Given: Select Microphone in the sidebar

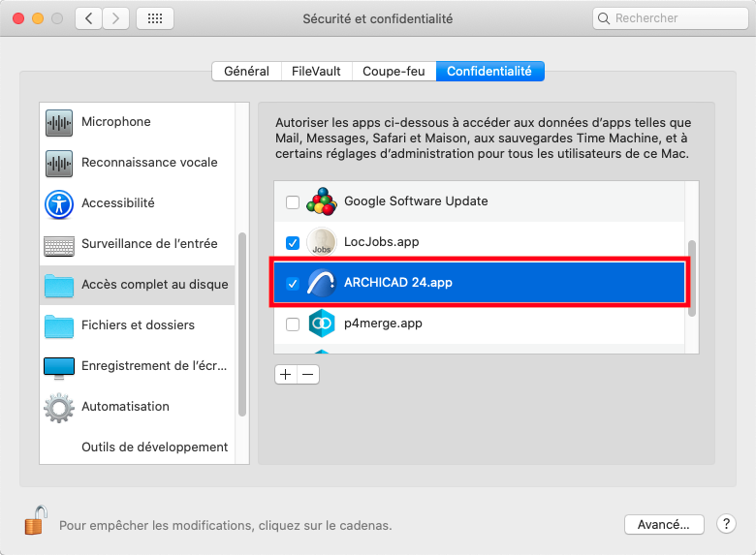Looking at the screenshot, I should coord(137,122).
